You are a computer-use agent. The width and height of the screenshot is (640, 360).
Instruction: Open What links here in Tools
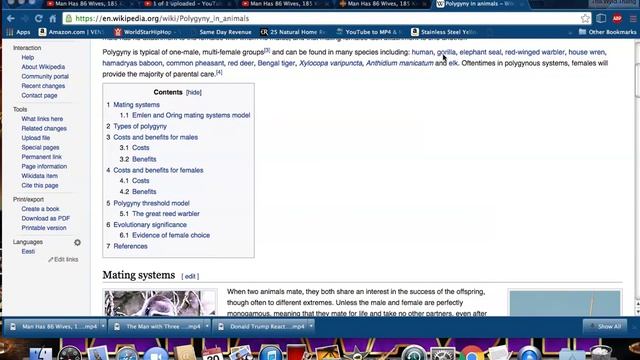pyautogui.click(x=42, y=119)
